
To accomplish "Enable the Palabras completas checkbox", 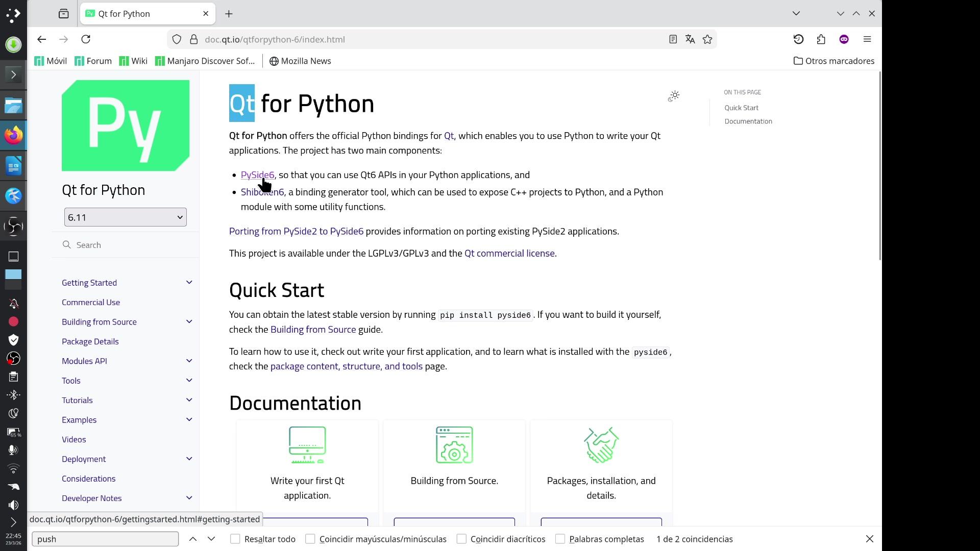I will point(560,539).
